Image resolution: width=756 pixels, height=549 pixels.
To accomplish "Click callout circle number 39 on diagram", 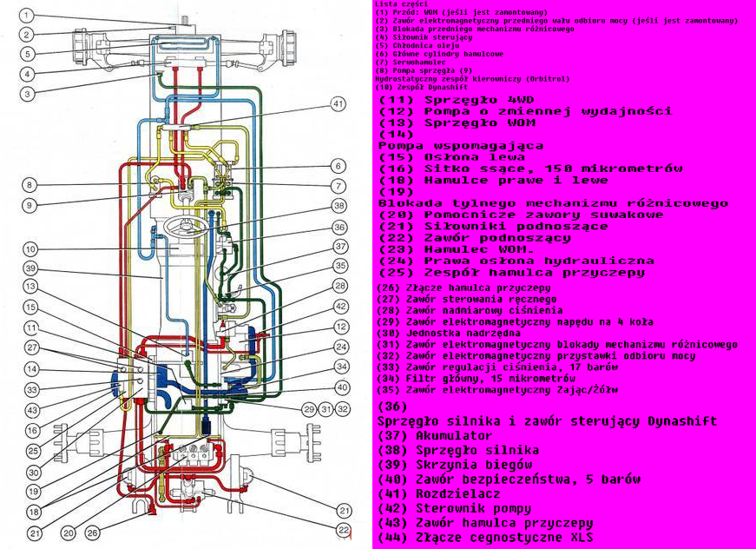I will coord(31,269).
